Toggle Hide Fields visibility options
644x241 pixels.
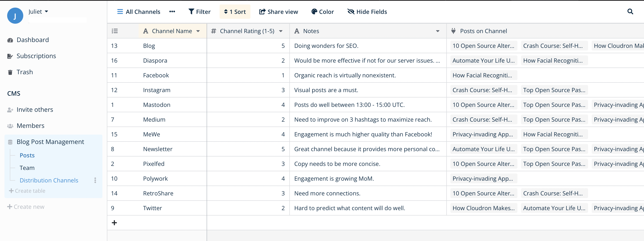pos(367,12)
